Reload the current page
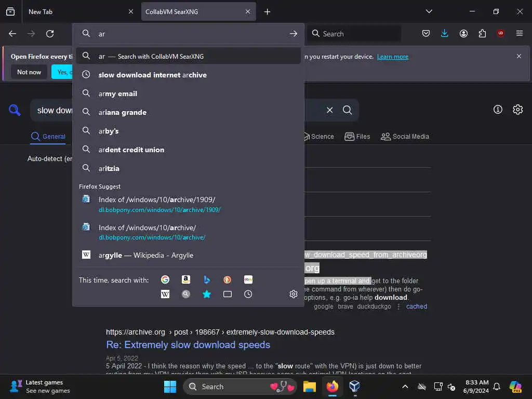The height and width of the screenshot is (399, 532). (50, 34)
